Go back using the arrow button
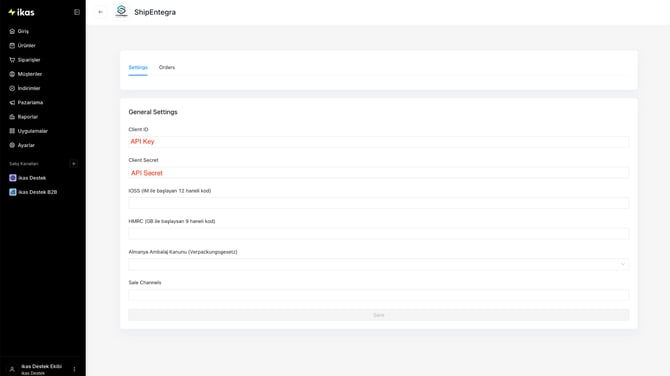Image resolution: width=670 pixels, height=376 pixels. 100,12
